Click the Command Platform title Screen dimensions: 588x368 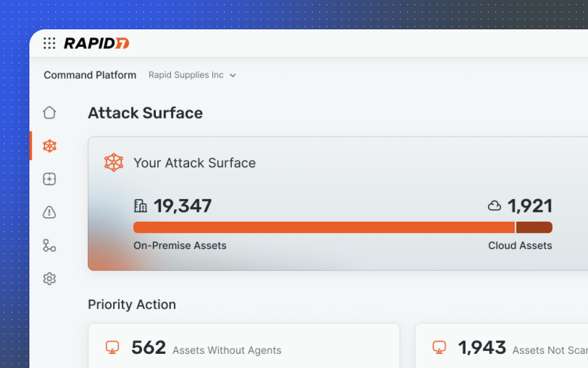[x=90, y=75]
